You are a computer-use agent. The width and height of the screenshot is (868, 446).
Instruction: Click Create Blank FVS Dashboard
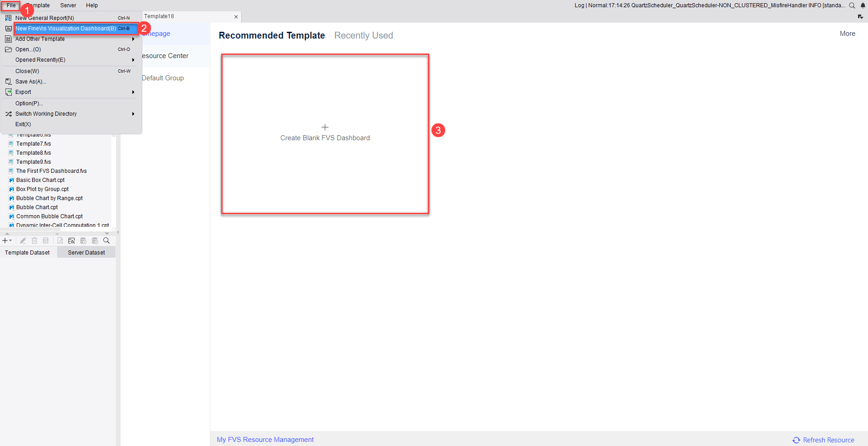[x=325, y=132]
